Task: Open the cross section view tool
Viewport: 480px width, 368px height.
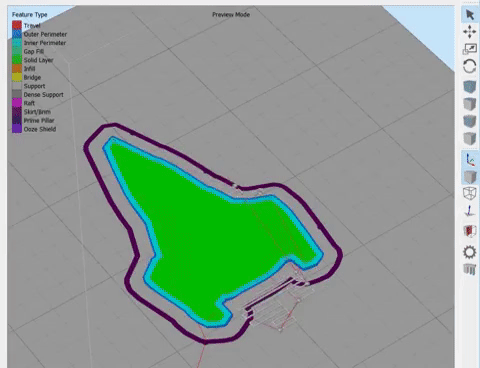Action: tap(470, 231)
